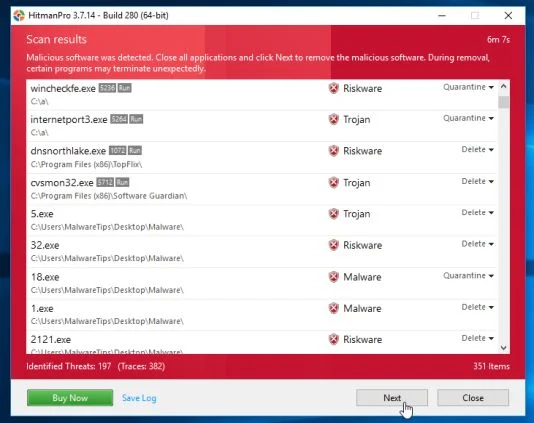The height and width of the screenshot is (423, 534).
Task: Click the shield icon beside dnsnorthlake.exe Riskware
Action: 333,151
